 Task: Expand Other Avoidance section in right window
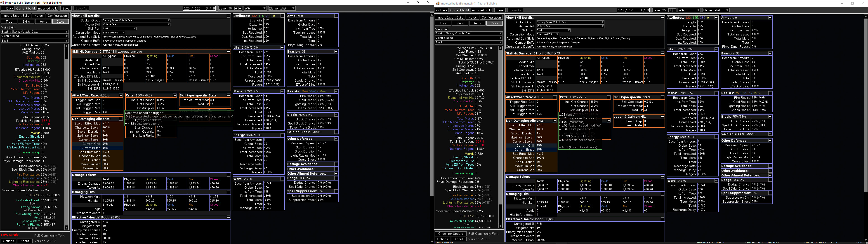pos(770,171)
